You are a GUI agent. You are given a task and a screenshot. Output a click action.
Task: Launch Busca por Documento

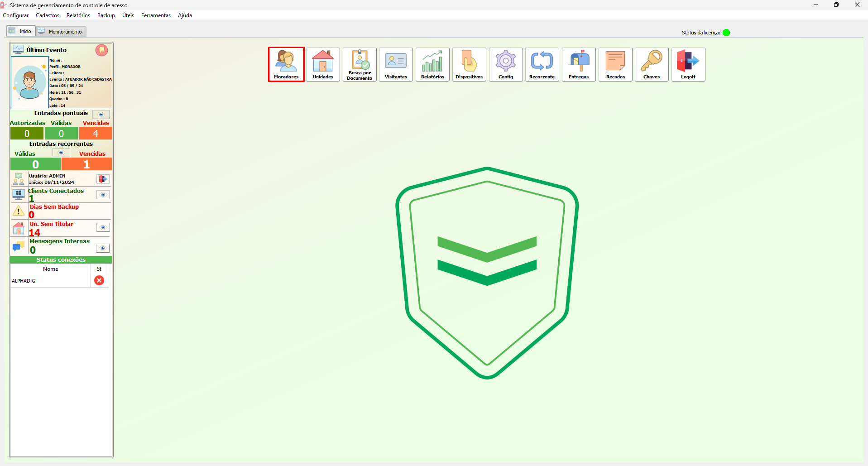click(360, 64)
